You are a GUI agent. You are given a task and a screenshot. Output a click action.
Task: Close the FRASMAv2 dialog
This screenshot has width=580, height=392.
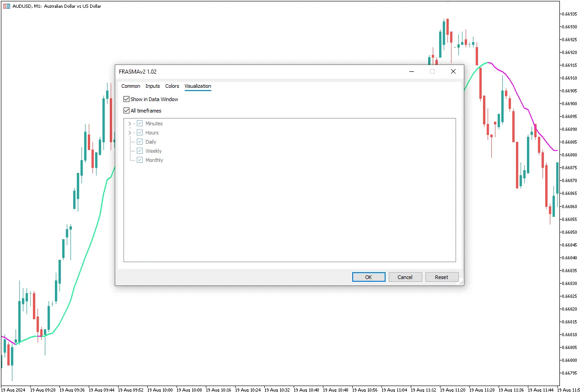click(453, 71)
